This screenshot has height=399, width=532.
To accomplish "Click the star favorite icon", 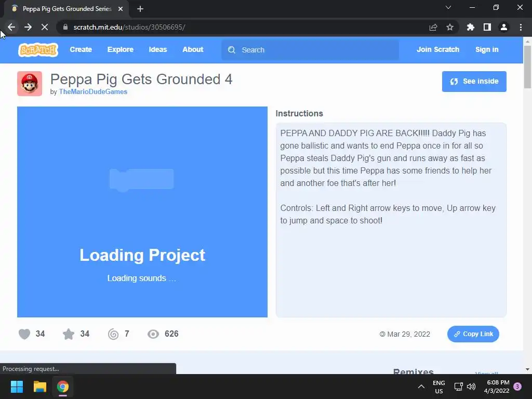I will [69, 334].
